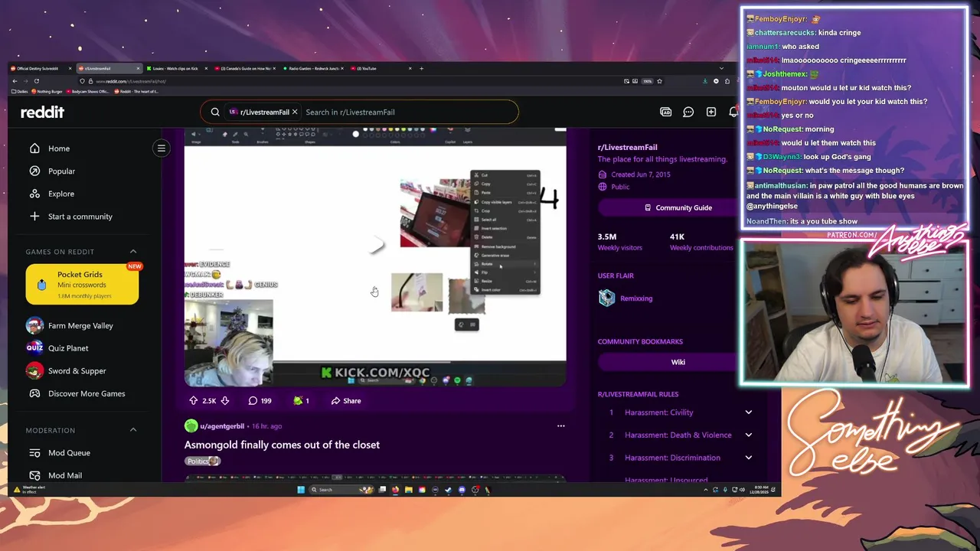
Task: Click Start a community
Action: (x=80, y=217)
